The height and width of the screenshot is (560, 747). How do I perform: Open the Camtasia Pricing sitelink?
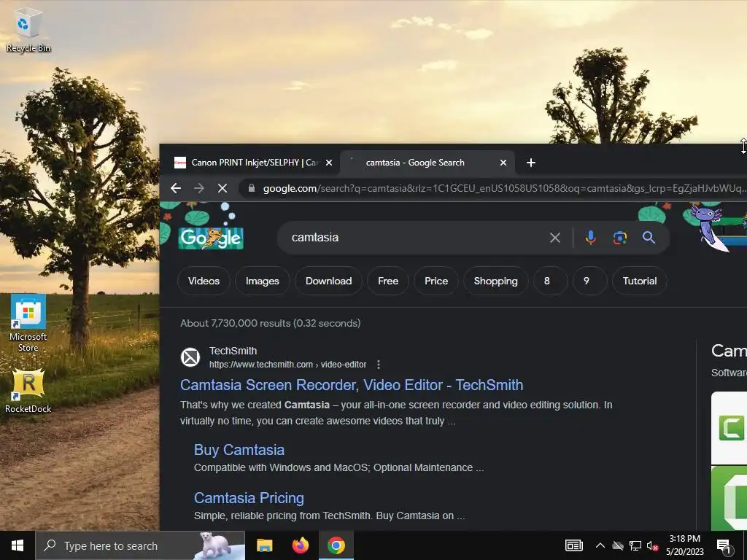pyautogui.click(x=249, y=498)
